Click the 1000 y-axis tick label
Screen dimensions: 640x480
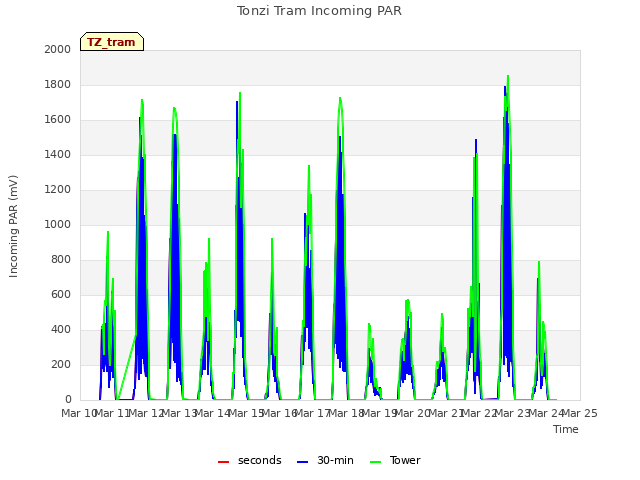58,224
